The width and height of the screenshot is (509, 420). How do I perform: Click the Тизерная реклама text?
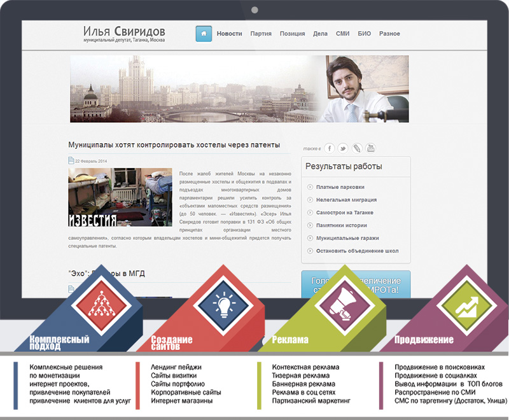click(300, 375)
